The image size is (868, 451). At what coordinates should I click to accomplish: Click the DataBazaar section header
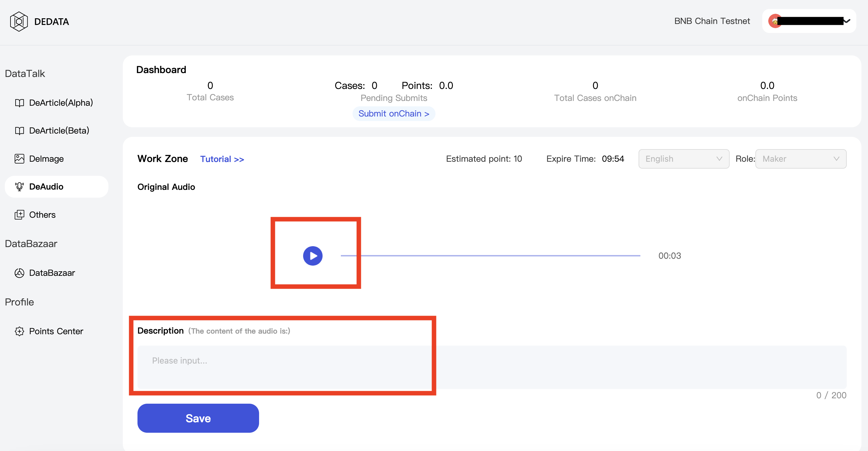[x=31, y=244]
